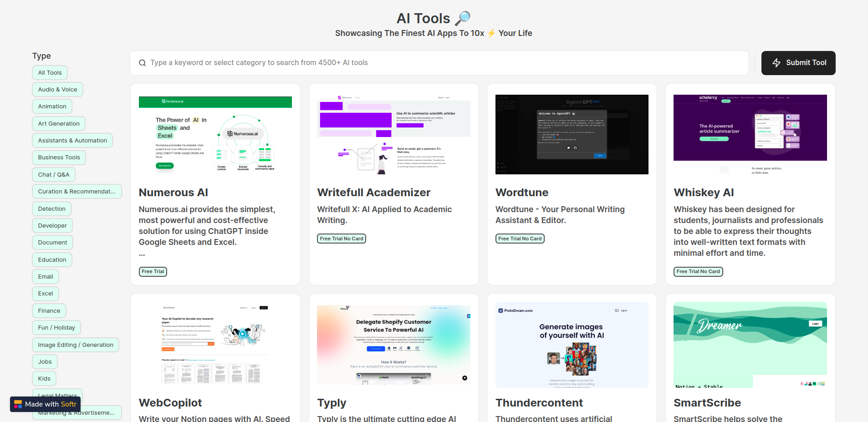This screenshot has height=422, width=868.
Task: Filter tools by Excel category
Action: pyautogui.click(x=46, y=294)
